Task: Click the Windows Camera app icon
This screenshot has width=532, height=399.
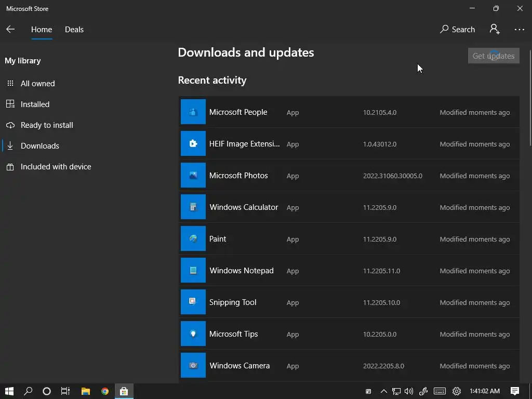Action: [x=193, y=365]
